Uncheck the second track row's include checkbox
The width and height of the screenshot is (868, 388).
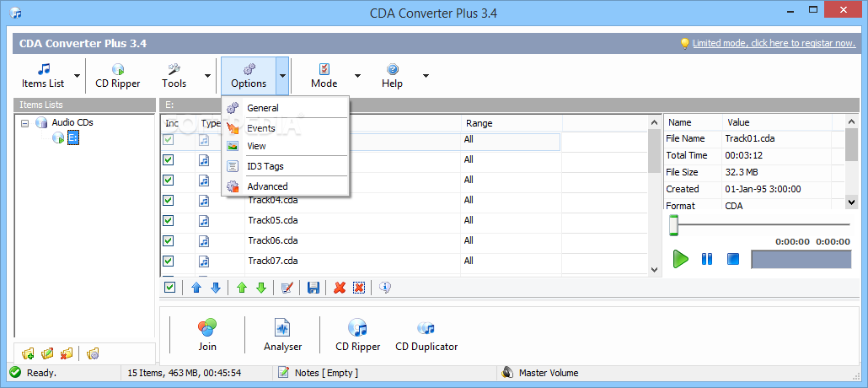pyautogui.click(x=169, y=159)
